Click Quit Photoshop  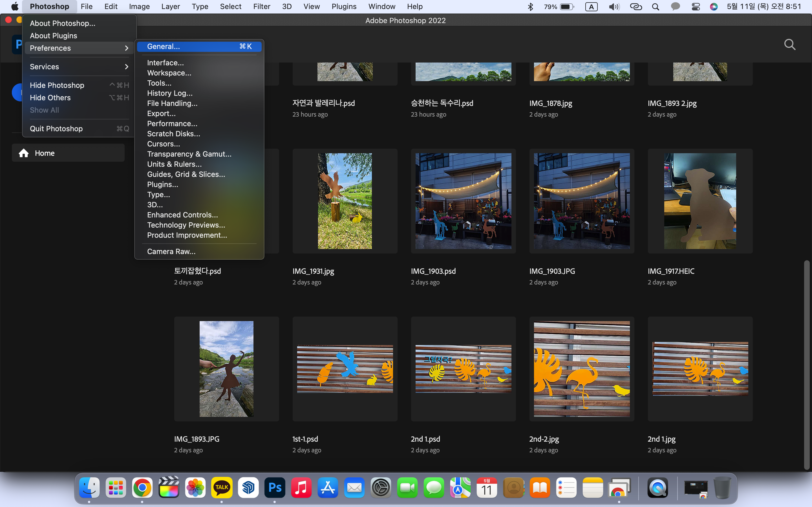click(56, 129)
